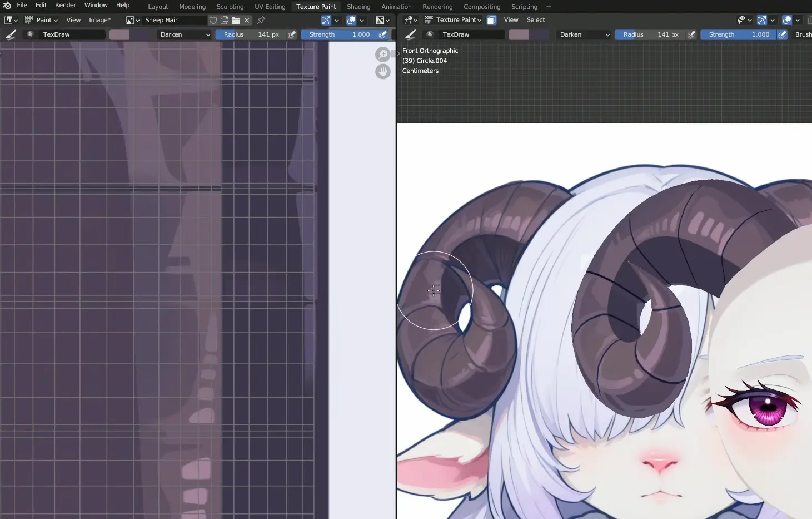Toggle radius pressure sensitivity in image editor

click(292, 34)
